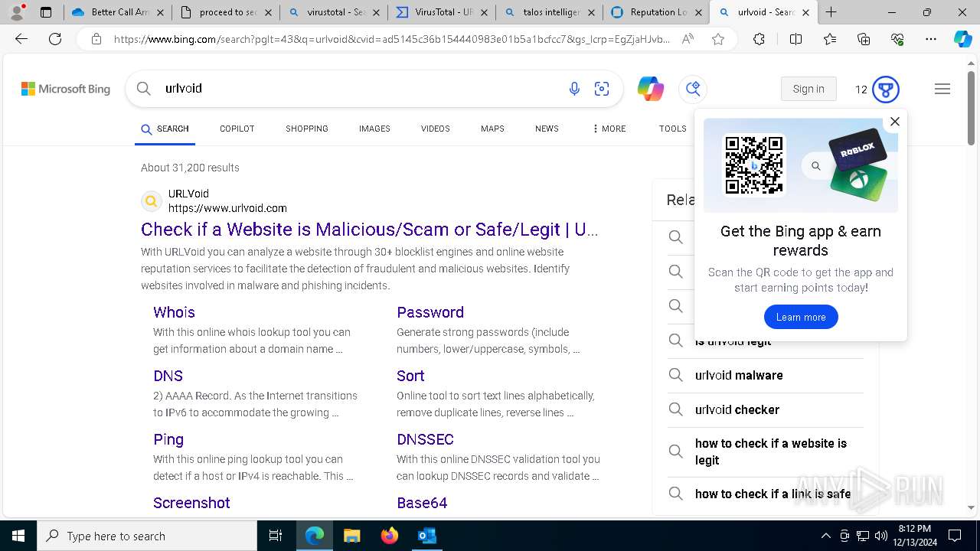Screen dimensions: 980x551
Task: Open Task View on taskbar
Action: coord(276,536)
